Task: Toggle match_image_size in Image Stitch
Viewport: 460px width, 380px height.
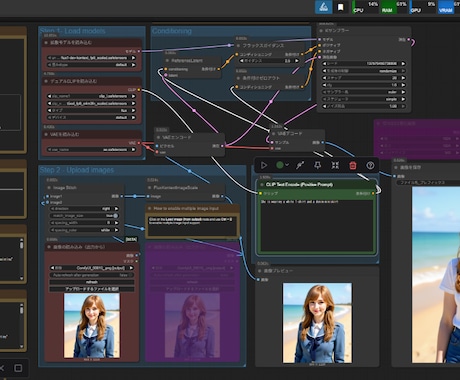Action: (83, 216)
